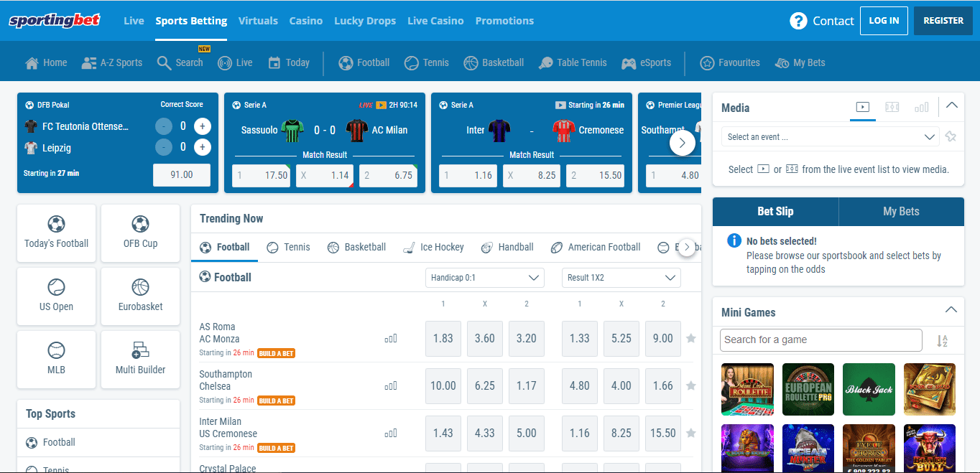Open Build a Bet for AS Roma
Screen dimensions: 980x473
tap(277, 353)
